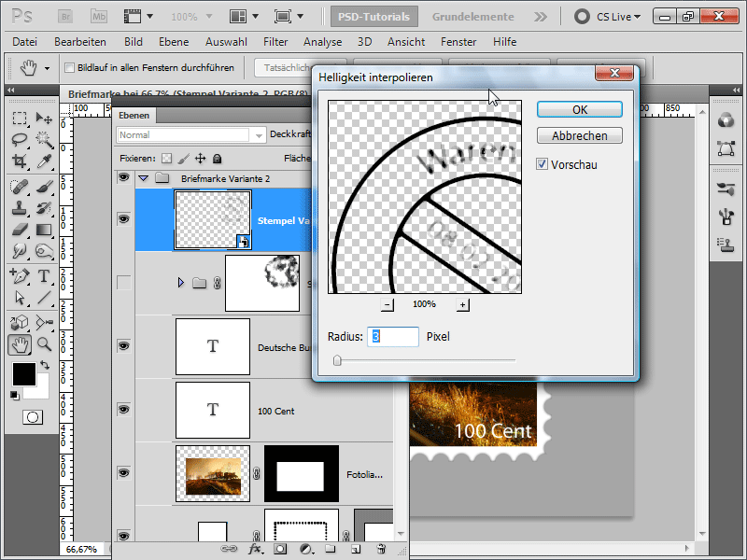Open the Ebene menu
This screenshot has height=560, width=747.
pos(174,42)
